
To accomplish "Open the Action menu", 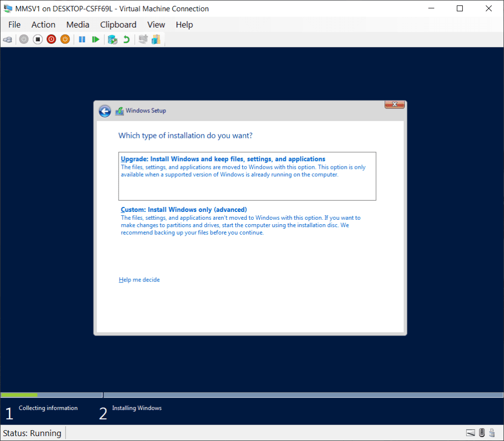I will click(43, 25).
